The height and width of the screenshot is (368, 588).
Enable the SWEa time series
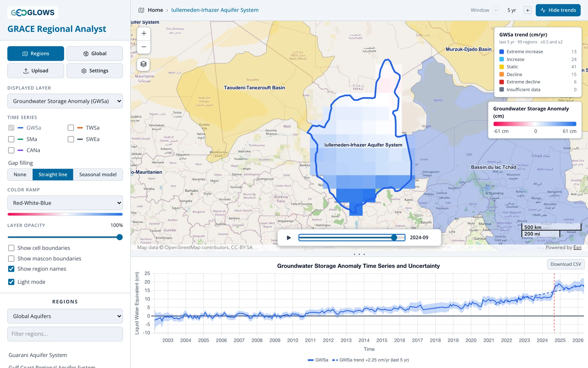click(71, 139)
